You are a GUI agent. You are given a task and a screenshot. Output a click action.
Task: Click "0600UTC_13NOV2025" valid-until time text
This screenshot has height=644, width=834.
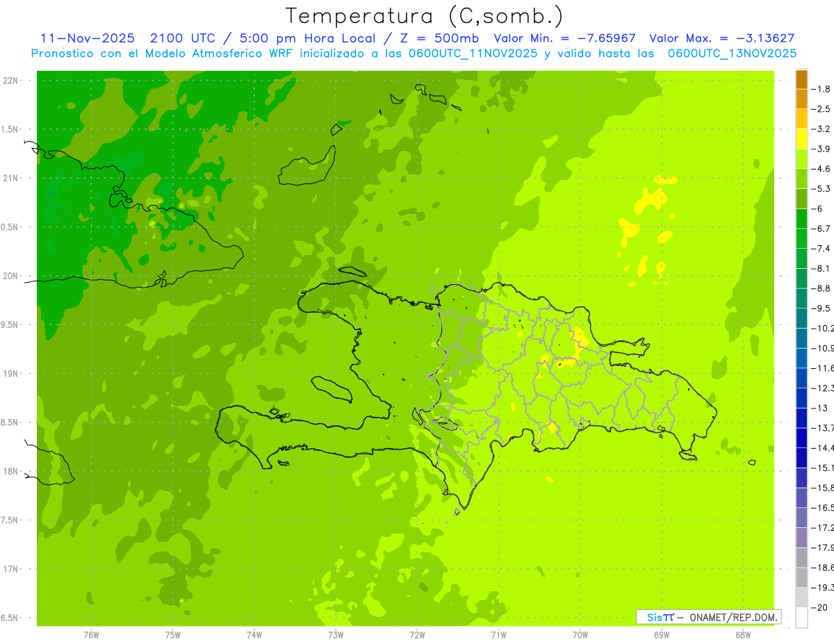point(732,53)
